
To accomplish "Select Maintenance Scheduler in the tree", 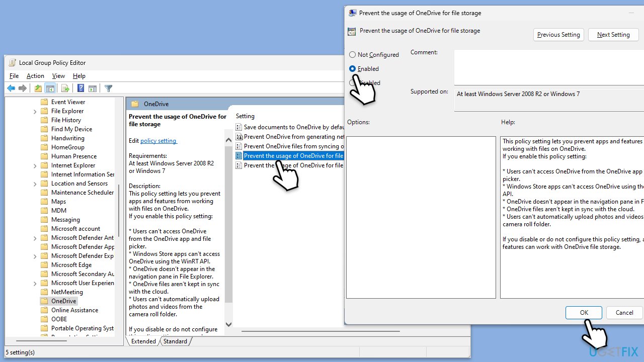I will coord(83,193).
